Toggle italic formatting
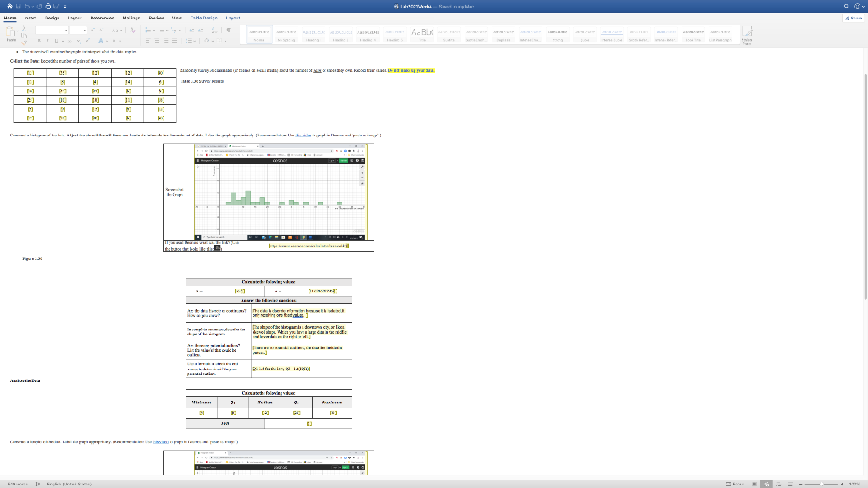The width and height of the screenshot is (868, 488). pyautogui.click(x=47, y=41)
